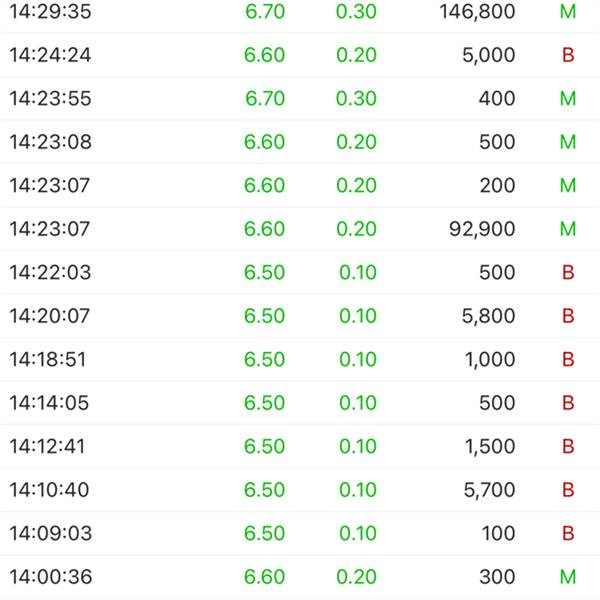Click the 5,800 volume value
600x600 pixels.
point(488,316)
